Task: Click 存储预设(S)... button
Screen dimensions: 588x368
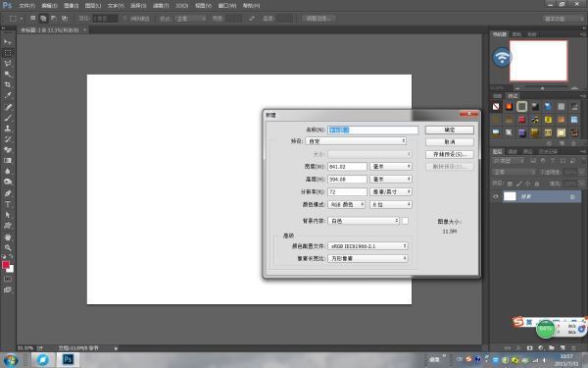Action: click(x=450, y=154)
